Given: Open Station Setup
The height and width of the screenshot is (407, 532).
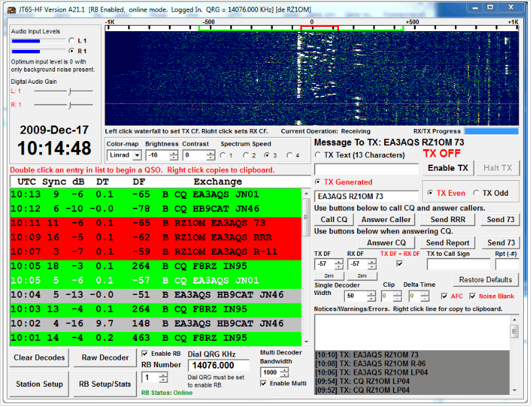Looking at the screenshot, I should point(39,384).
